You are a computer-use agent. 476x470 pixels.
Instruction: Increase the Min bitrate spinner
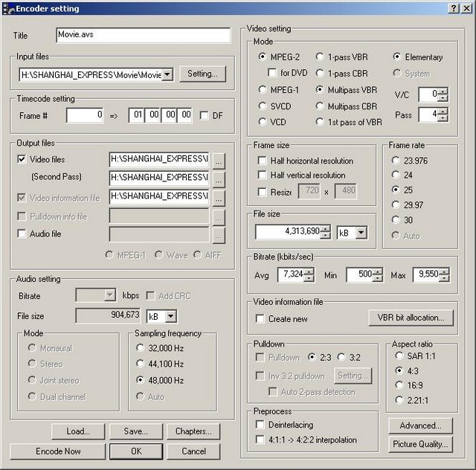377,271
